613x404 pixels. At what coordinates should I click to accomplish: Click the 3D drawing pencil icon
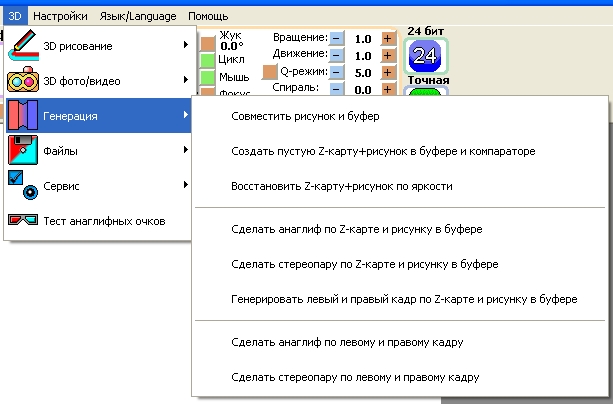tap(23, 45)
